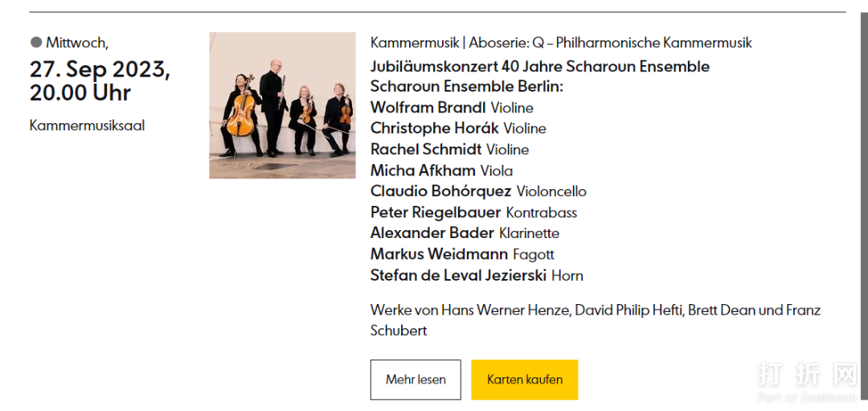
Task: Select the Kammermusiksaal venue text
Action: click(87, 125)
